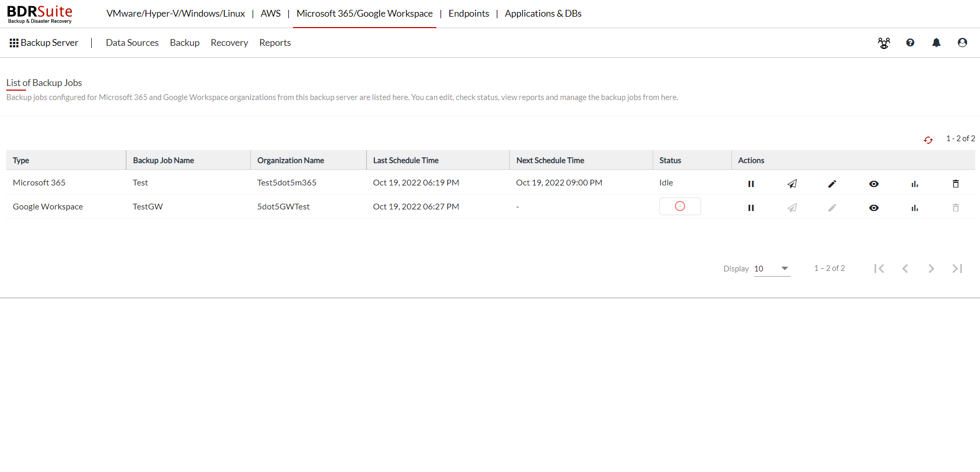Viewport: 980px width, 472px height.
Task: Go to the next page of results
Action: pyautogui.click(x=931, y=268)
